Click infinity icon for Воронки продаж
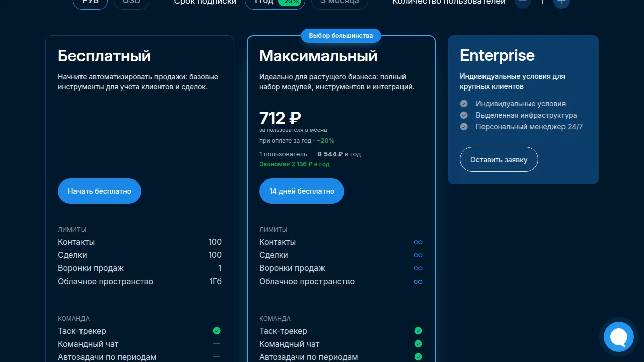Image resolution: width=644 pixels, height=362 pixels. coord(418,268)
